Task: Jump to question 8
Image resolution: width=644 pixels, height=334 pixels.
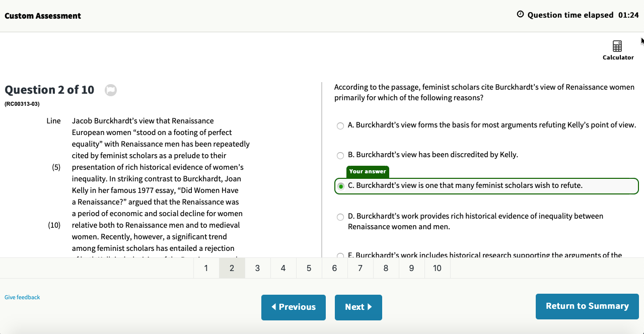Action: click(x=386, y=268)
